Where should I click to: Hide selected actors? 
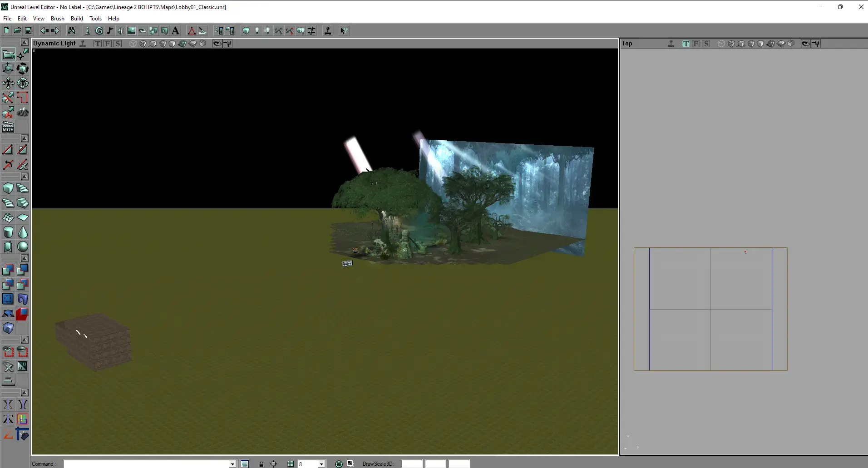click(x=23, y=352)
